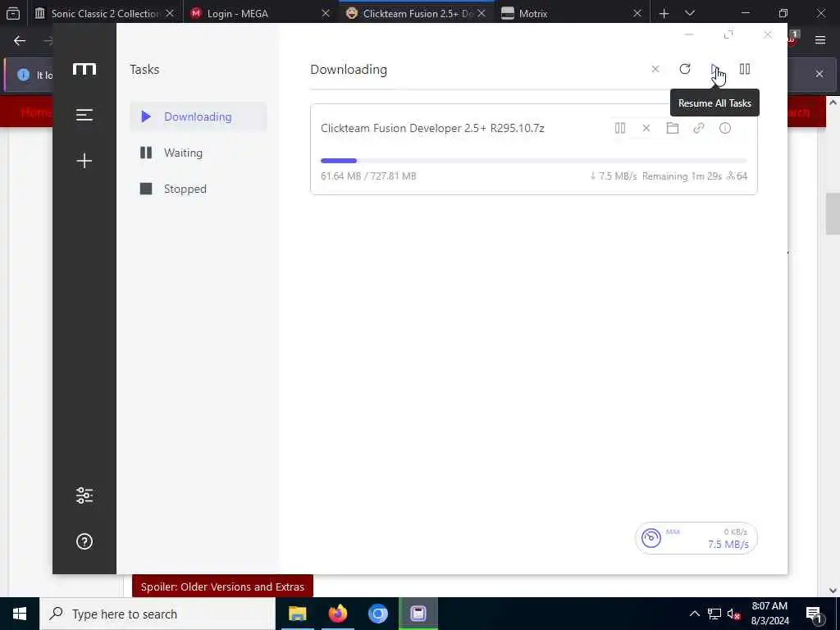
Task: Switch to Sonic Classic 2 Collection tab
Action: tap(105, 13)
